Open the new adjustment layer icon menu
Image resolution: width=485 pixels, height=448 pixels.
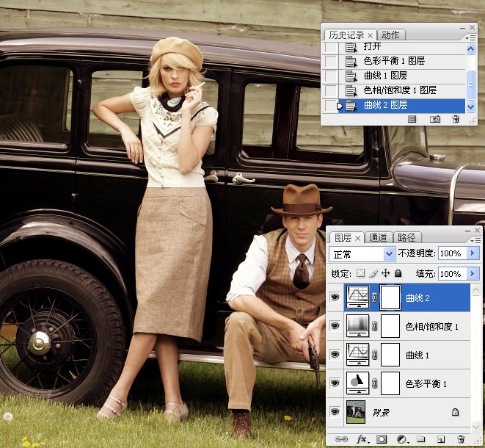tap(401, 439)
